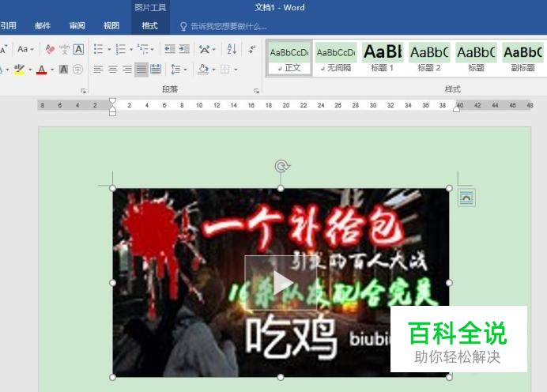Click the play button on the video thumbnail
Viewport: 547px width, 392px height.
(281, 283)
